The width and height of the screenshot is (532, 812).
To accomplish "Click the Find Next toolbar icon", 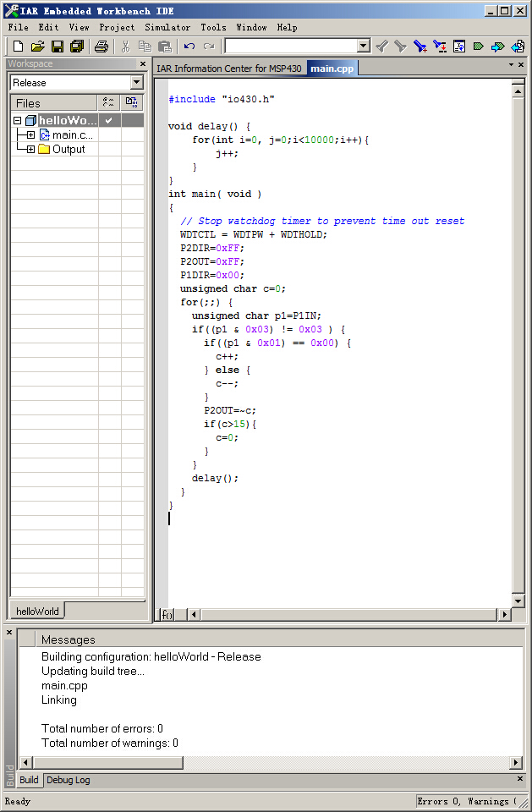I will (x=400, y=47).
